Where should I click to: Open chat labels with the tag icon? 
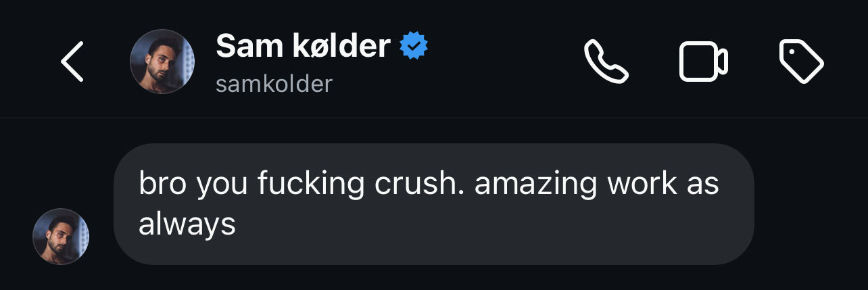tap(801, 62)
